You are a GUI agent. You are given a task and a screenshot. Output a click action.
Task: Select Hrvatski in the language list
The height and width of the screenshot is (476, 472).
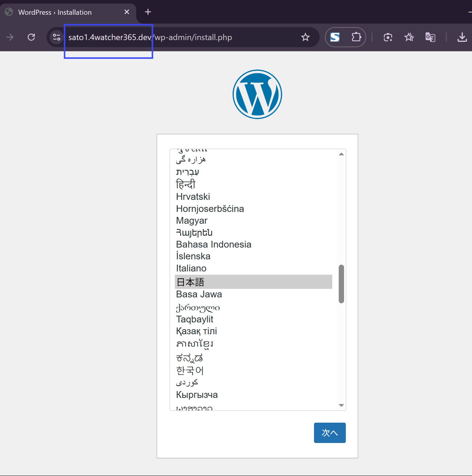tap(254, 197)
